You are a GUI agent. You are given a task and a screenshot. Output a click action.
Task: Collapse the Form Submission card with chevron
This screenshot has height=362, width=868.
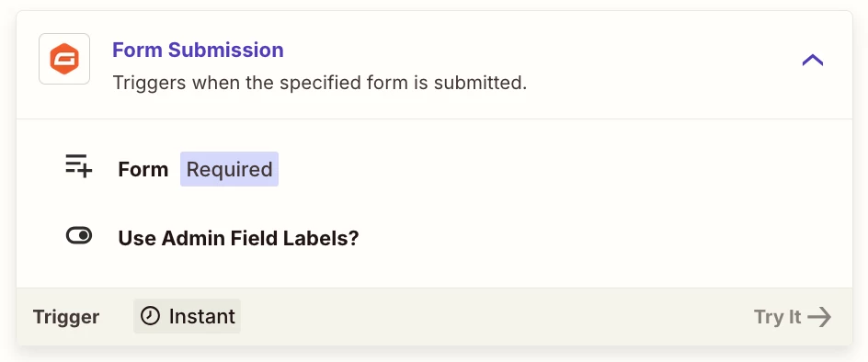[813, 60]
